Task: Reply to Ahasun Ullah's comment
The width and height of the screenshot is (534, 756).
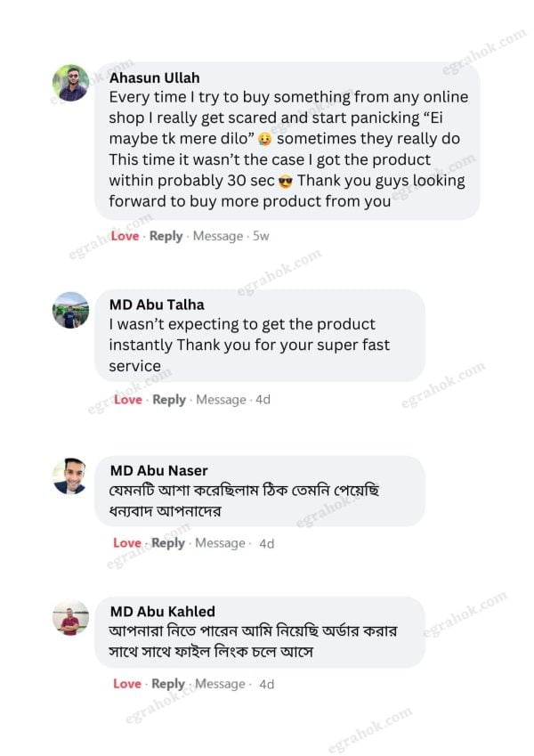Action: click(166, 236)
